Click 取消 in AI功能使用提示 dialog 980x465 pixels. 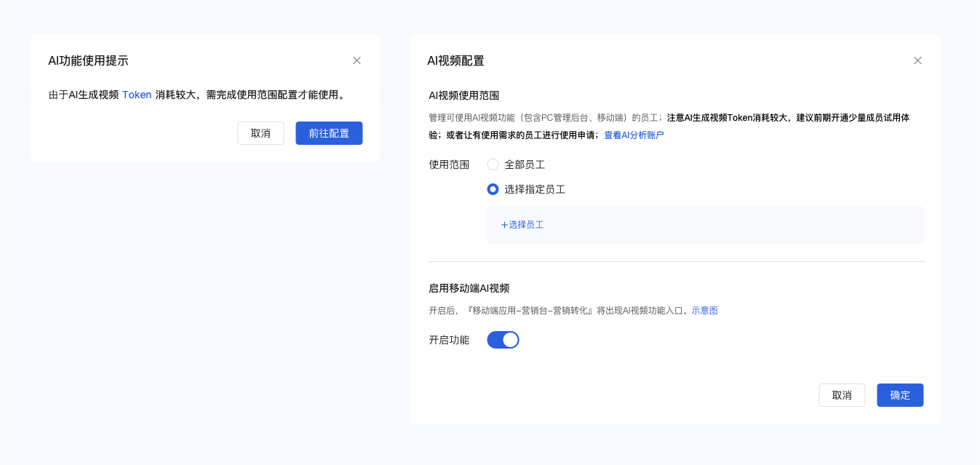click(x=260, y=133)
